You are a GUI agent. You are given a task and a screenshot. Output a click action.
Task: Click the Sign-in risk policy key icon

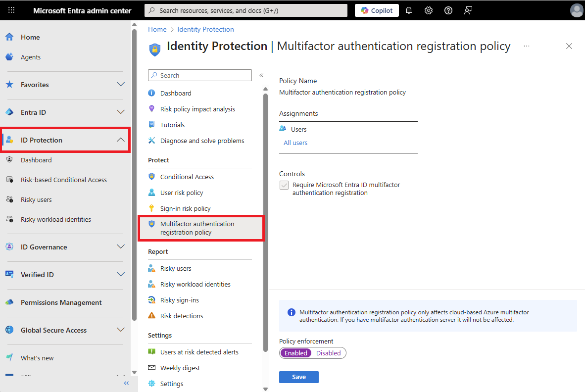coord(151,208)
